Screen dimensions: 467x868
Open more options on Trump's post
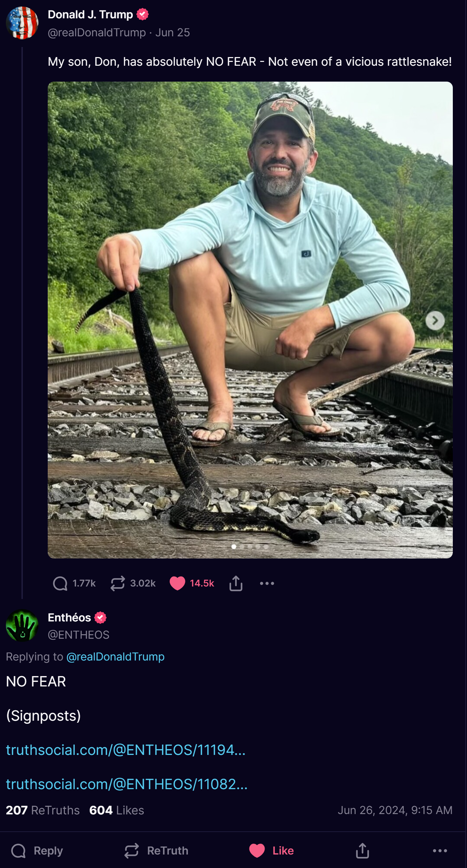(267, 583)
